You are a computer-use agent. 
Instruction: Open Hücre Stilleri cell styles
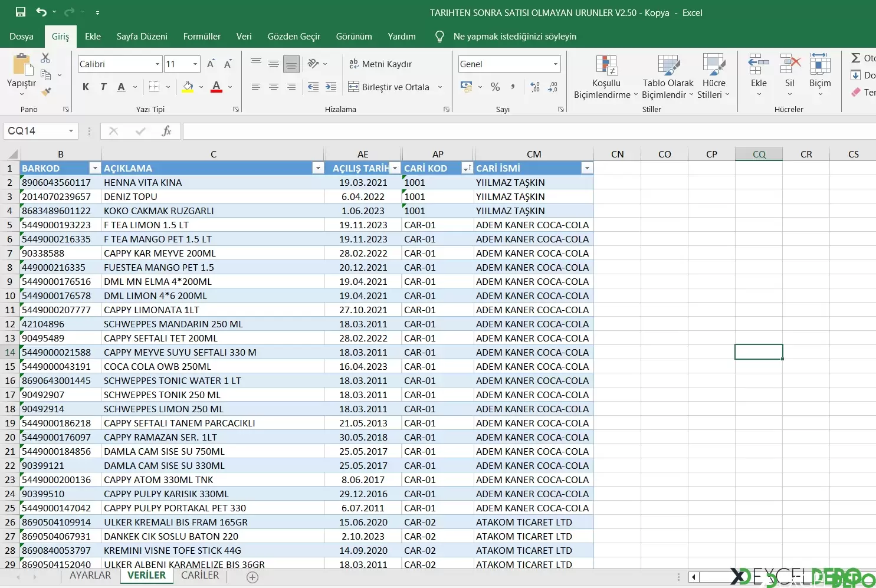714,77
